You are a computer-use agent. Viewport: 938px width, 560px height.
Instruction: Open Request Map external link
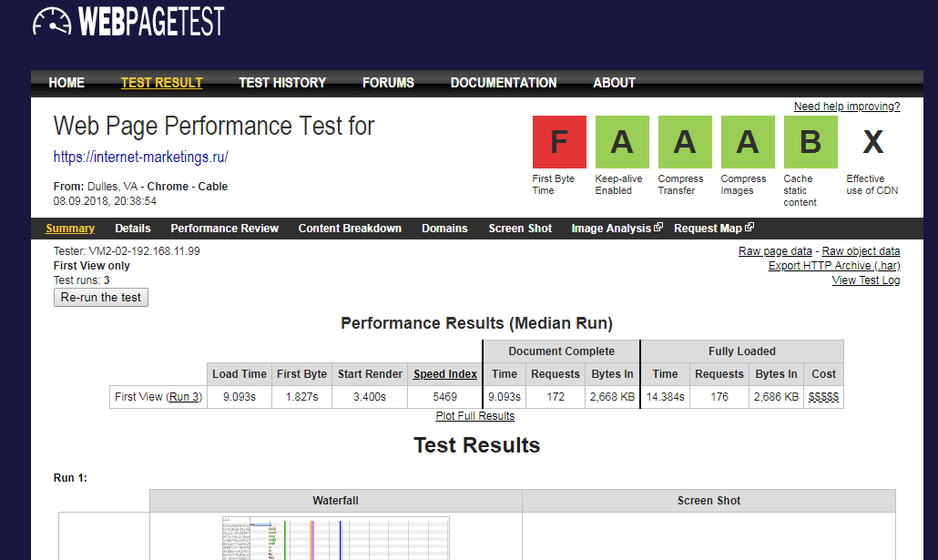pos(714,229)
